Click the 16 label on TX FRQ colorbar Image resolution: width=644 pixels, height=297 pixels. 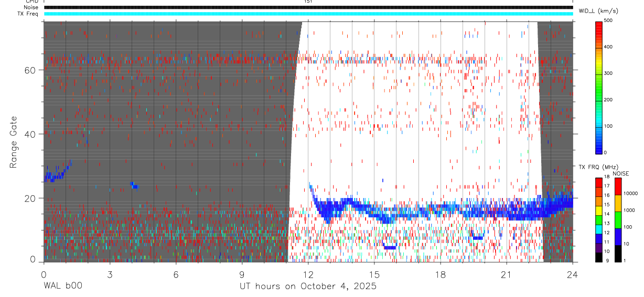(x=607, y=195)
